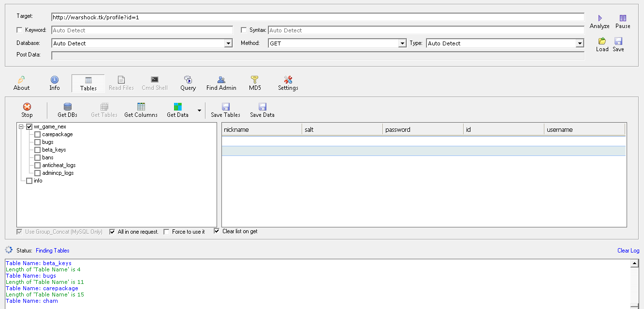Image resolution: width=644 pixels, height=309 pixels.
Task: Uncheck Clear list on get
Action: 217,231
